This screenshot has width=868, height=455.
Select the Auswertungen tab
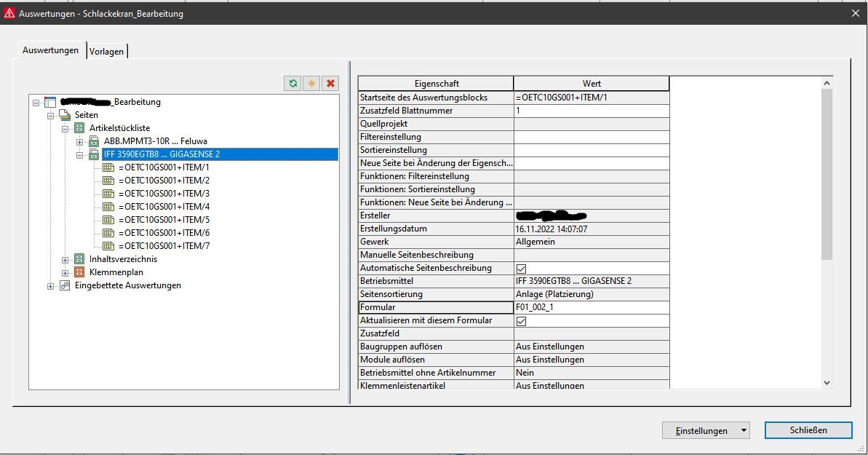(50, 50)
